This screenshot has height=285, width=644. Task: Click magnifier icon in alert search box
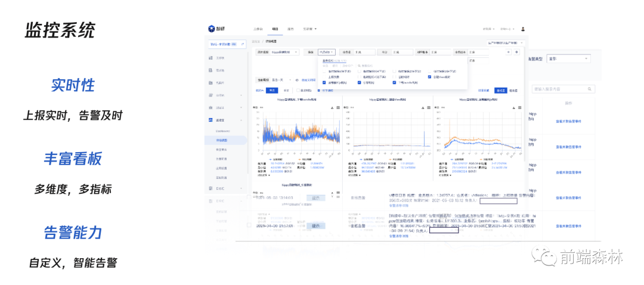coord(589,89)
